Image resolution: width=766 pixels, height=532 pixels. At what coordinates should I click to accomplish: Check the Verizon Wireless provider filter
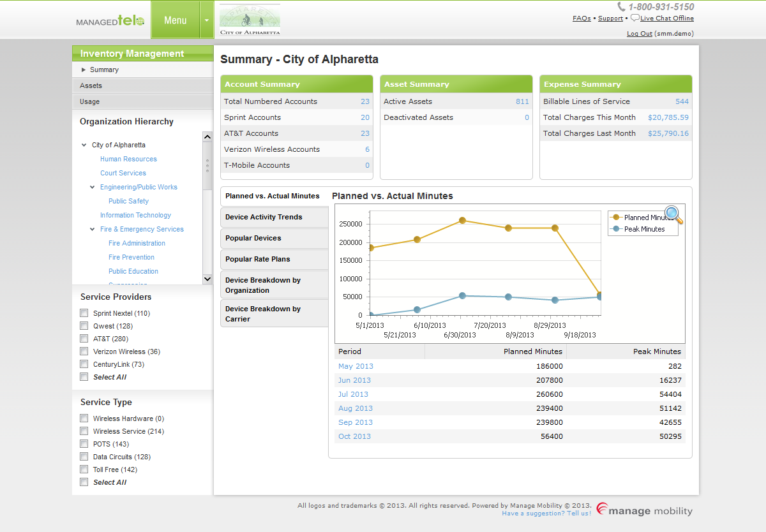(x=84, y=351)
